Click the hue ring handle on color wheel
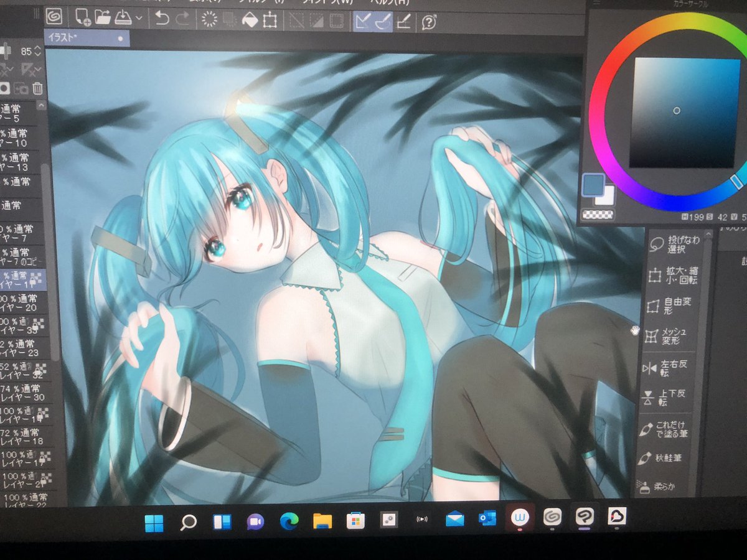747x560 pixels. (737, 181)
